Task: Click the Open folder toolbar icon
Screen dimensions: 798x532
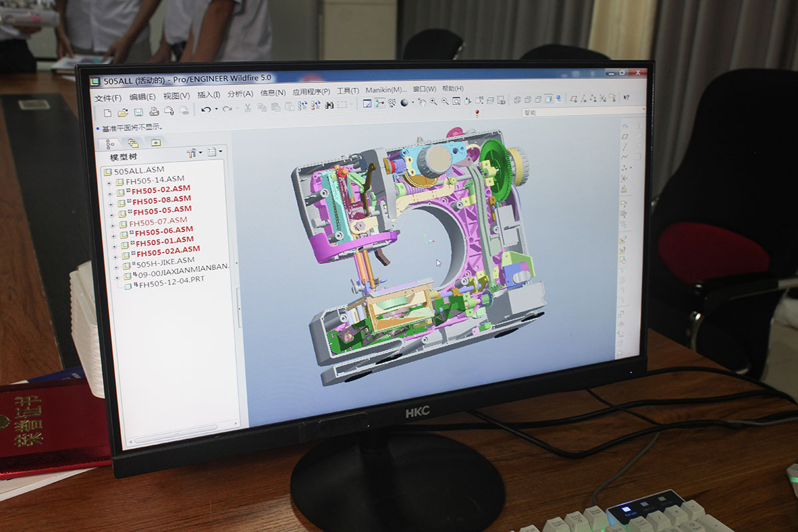Action: [123, 112]
